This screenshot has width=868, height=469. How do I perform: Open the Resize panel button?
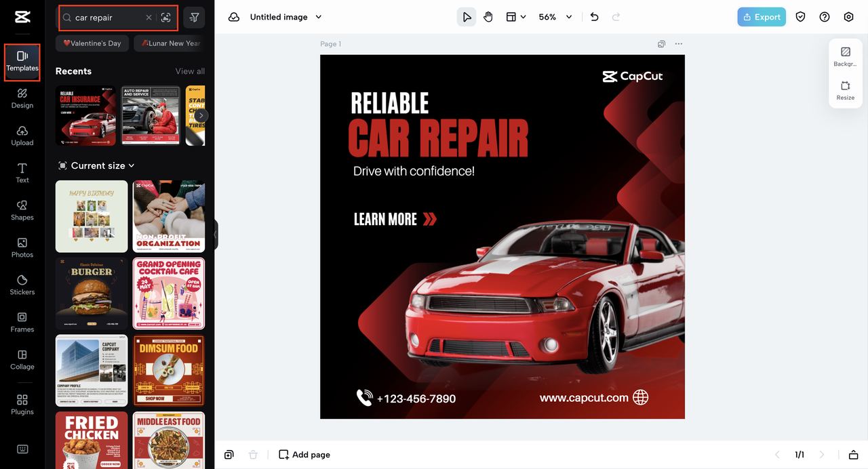tap(846, 91)
